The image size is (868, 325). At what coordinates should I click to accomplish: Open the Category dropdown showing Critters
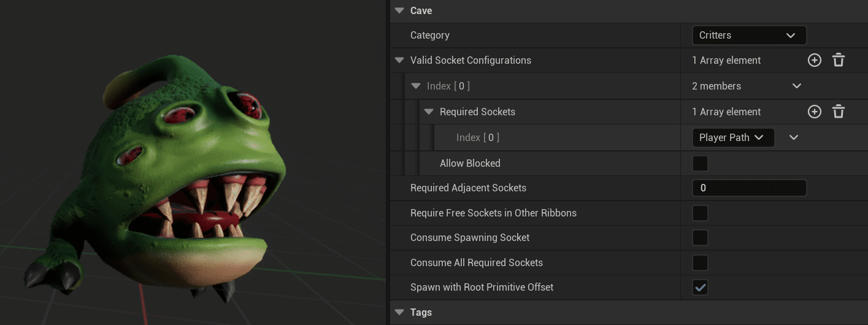pos(748,35)
